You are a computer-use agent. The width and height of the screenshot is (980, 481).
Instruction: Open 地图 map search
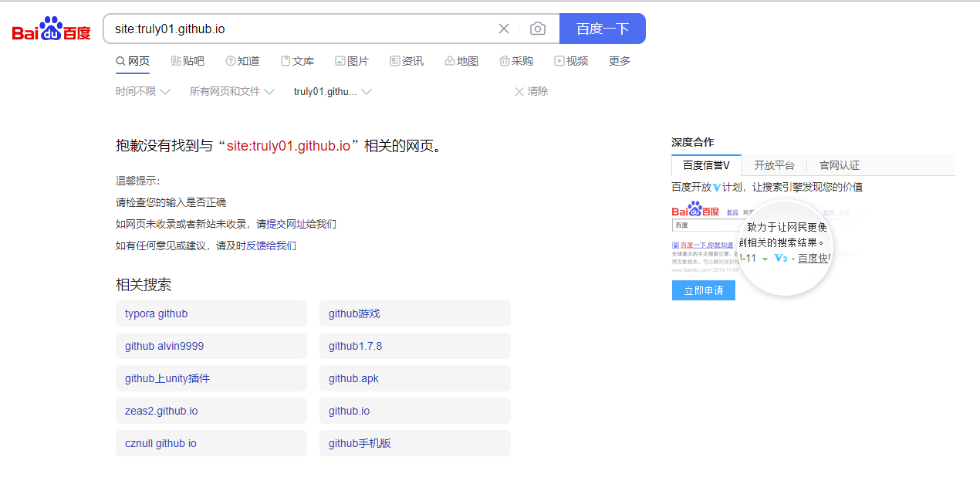point(461,61)
